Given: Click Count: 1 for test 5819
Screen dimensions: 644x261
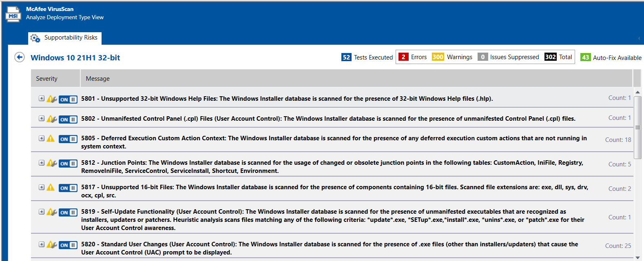Looking at the screenshot, I should [x=620, y=217].
